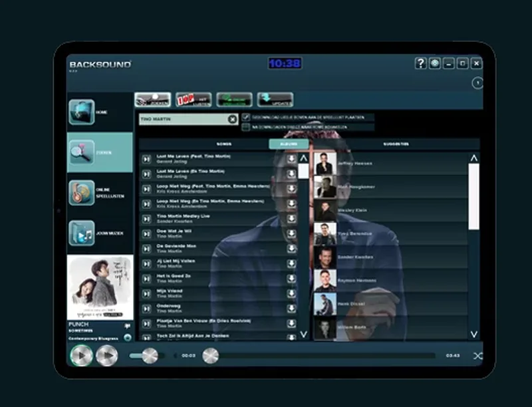Click song list scroll-up arrow

click(304, 158)
